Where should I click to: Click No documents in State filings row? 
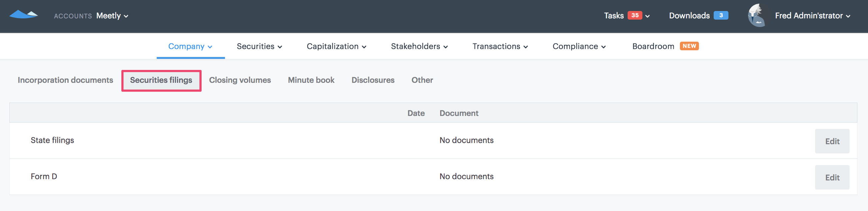466,140
